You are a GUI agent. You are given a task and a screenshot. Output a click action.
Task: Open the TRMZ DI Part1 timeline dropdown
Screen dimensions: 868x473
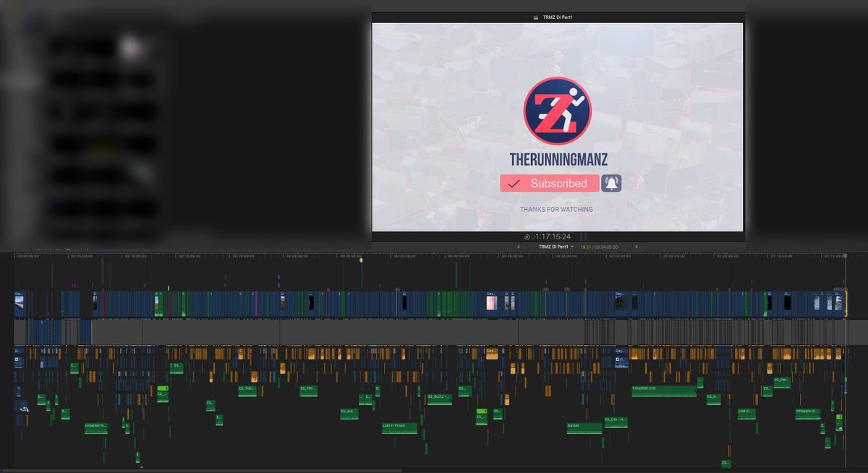click(556, 247)
